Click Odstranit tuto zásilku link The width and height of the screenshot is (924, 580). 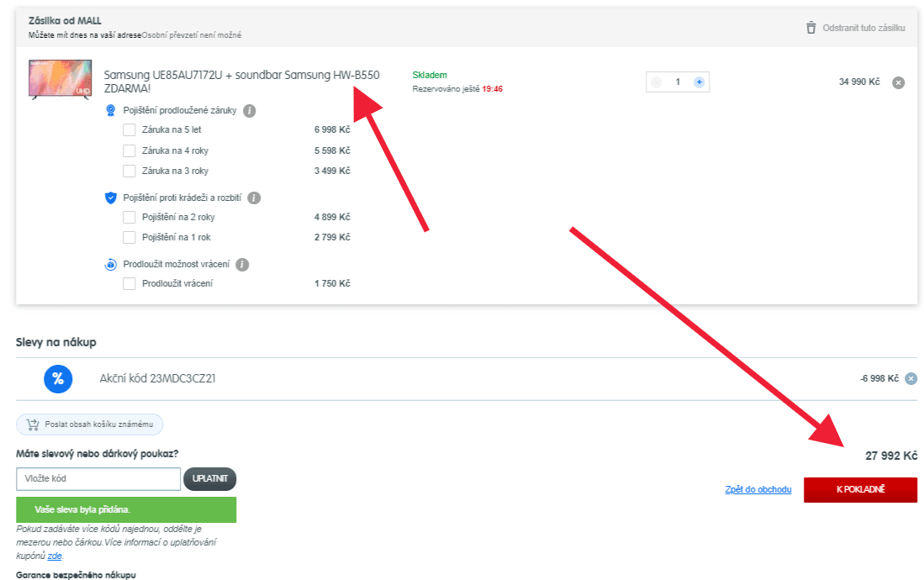(x=864, y=28)
